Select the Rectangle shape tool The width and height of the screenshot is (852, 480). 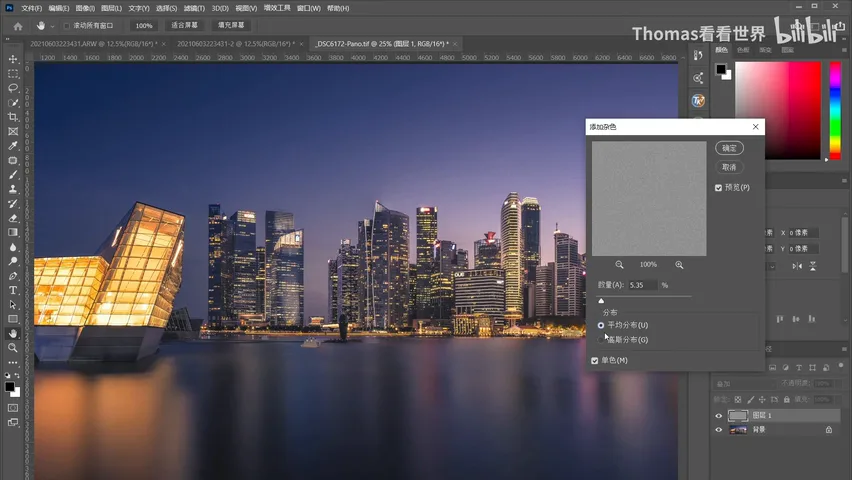tap(13, 319)
